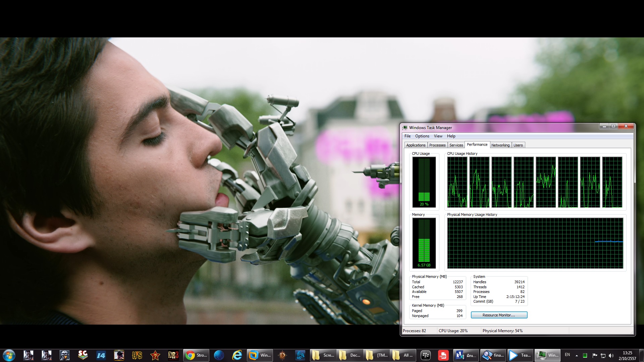Viewport: 644px width, 362px height.
Task: Click the Diablo III taskbar icon
Action: (x=282, y=355)
